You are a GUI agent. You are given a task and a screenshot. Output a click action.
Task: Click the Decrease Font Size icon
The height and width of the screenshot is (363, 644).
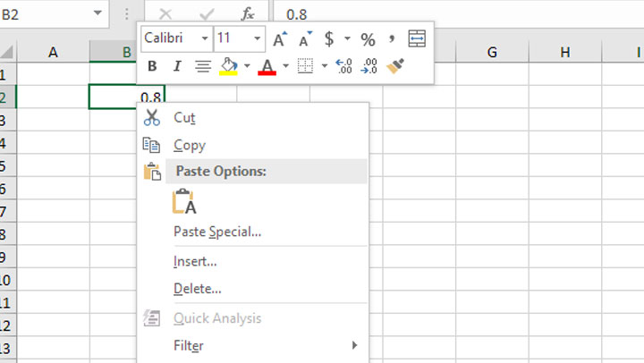pyautogui.click(x=305, y=39)
